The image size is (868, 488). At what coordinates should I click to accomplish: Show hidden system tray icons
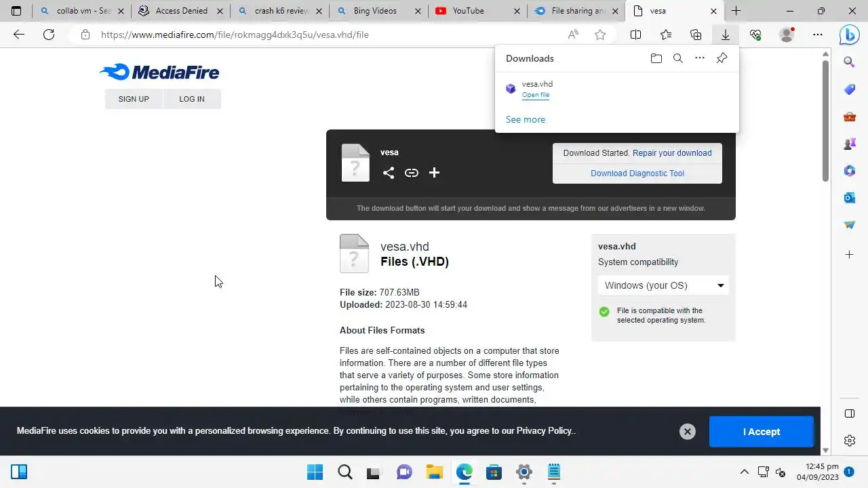point(744,472)
